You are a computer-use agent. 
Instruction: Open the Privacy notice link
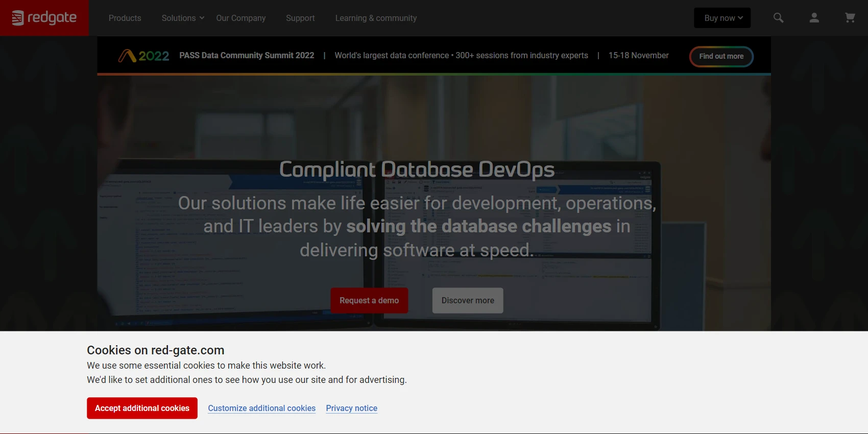click(352, 408)
